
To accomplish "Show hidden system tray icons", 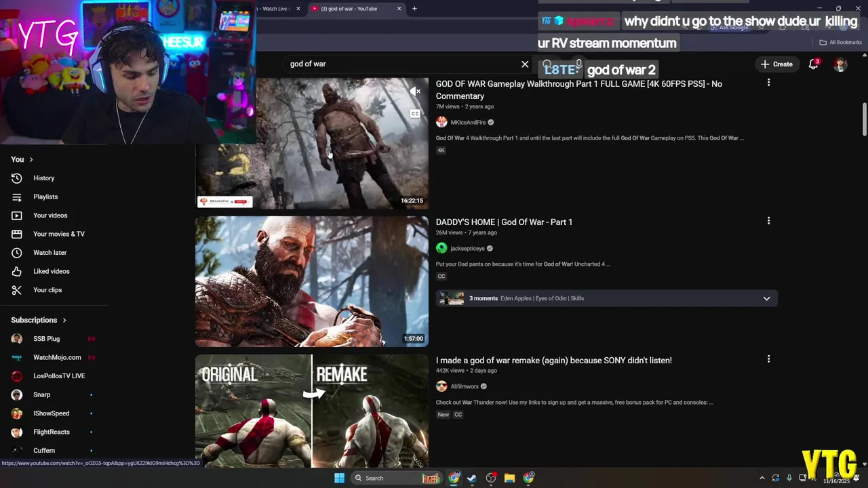I will coord(762,478).
